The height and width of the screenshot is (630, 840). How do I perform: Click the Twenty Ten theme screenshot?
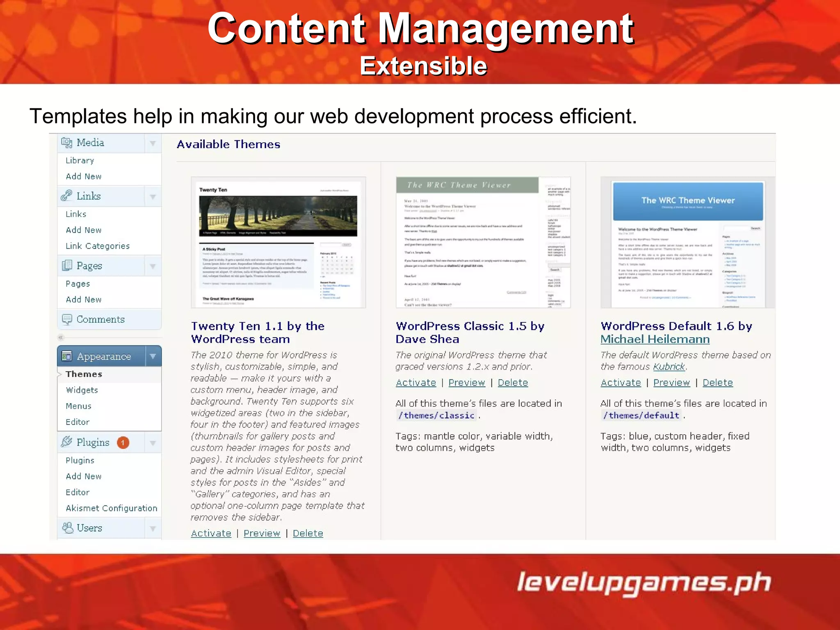coord(278,242)
